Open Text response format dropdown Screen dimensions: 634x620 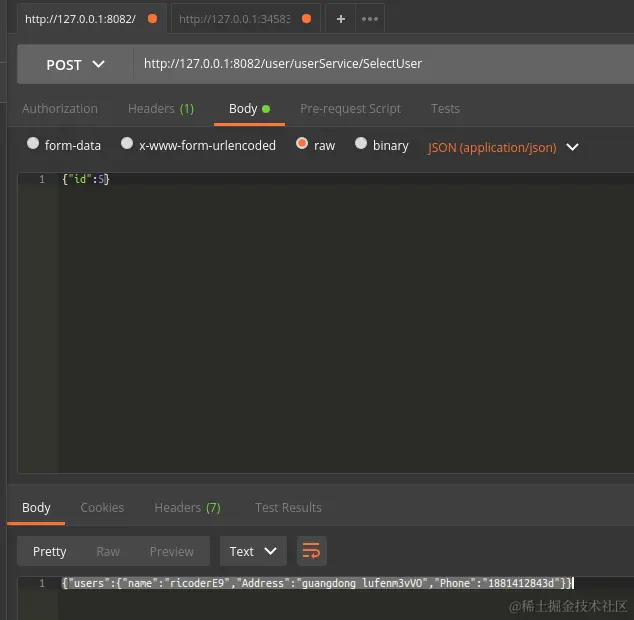coord(253,551)
